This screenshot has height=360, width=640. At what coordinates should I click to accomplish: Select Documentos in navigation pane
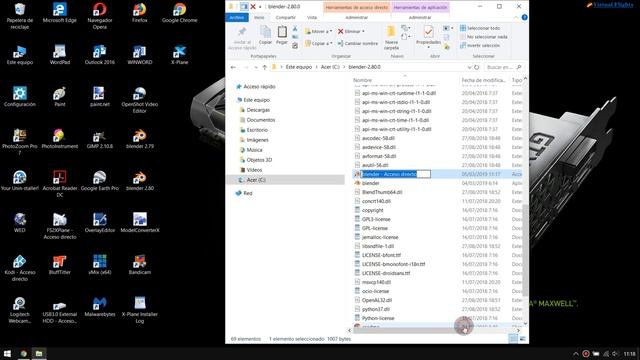coord(261,120)
